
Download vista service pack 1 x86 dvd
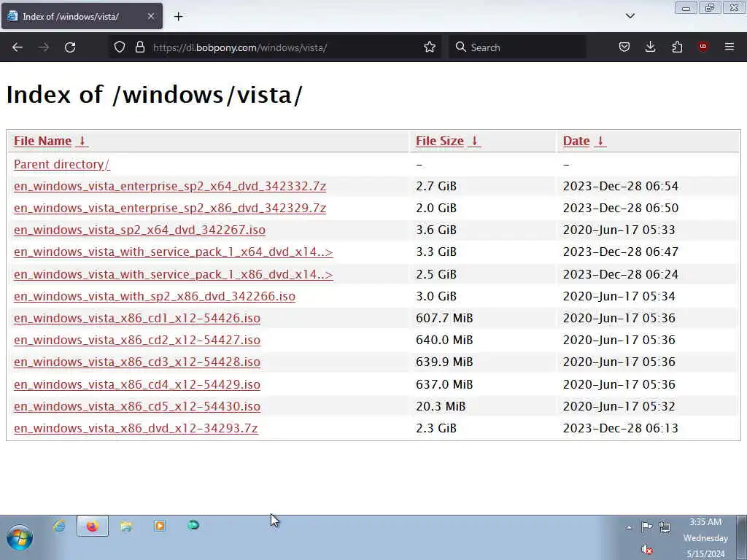click(x=174, y=274)
